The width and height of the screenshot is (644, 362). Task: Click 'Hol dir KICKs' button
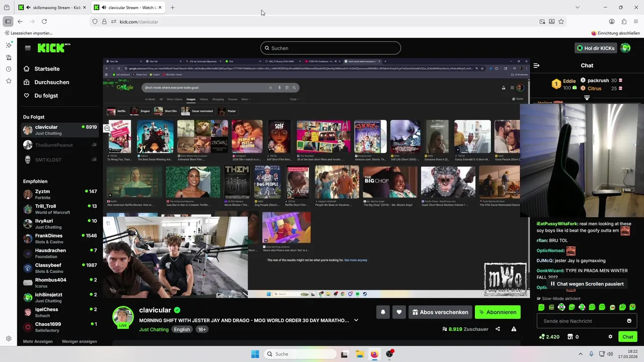point(595,48)
